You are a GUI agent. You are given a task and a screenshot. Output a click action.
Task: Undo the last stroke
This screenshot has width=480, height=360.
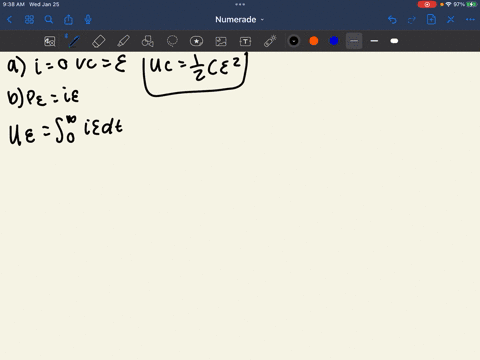tap(392, 20)
